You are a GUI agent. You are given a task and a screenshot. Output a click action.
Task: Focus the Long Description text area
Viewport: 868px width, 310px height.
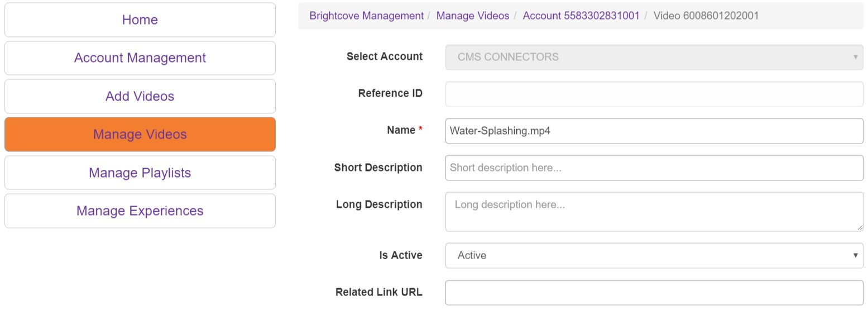tap(654, 211)
